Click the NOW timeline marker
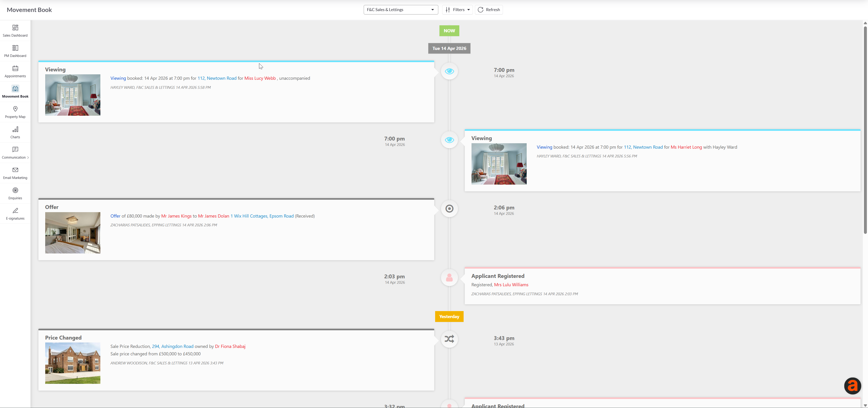 pos(449,31)
